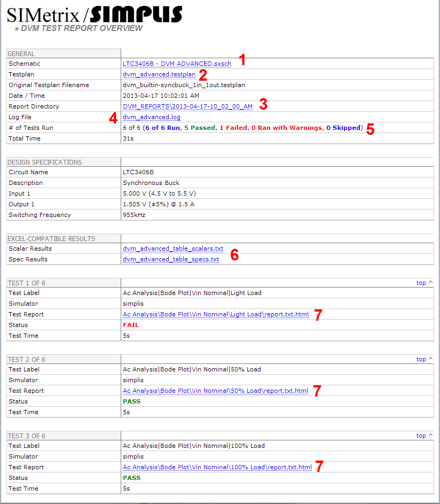The image size is (440, 504).
Task: Open the DVM_REPORTS report directory link
Action: coord(187,106)
